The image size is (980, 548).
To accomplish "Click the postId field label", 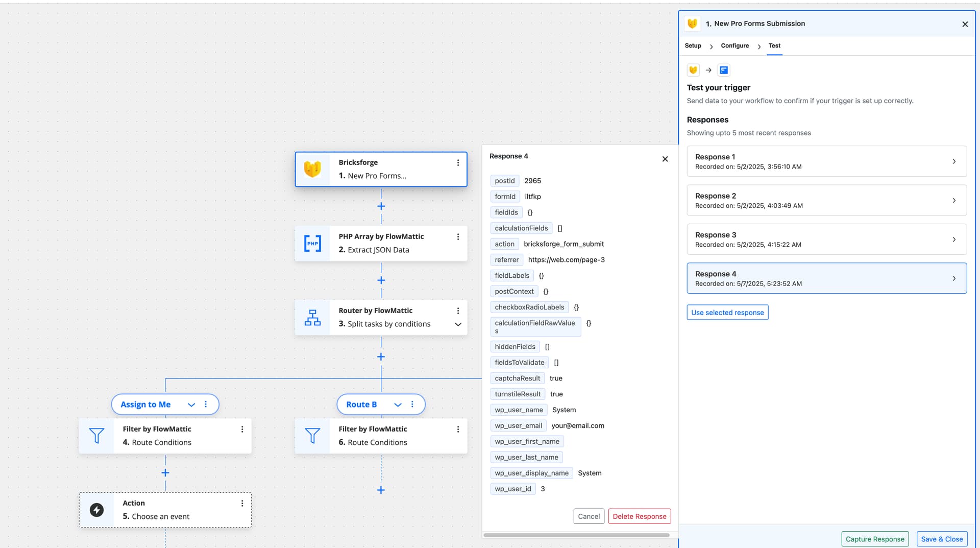I will click(x=504, y=181).
